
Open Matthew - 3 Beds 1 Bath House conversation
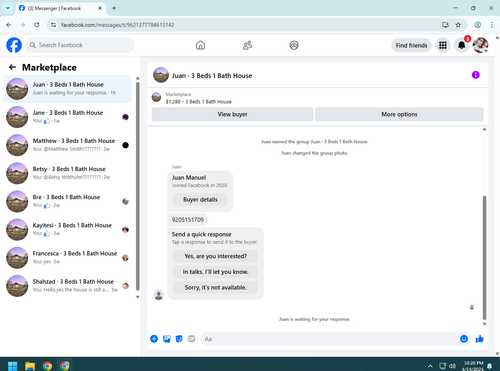coord(68,145)
